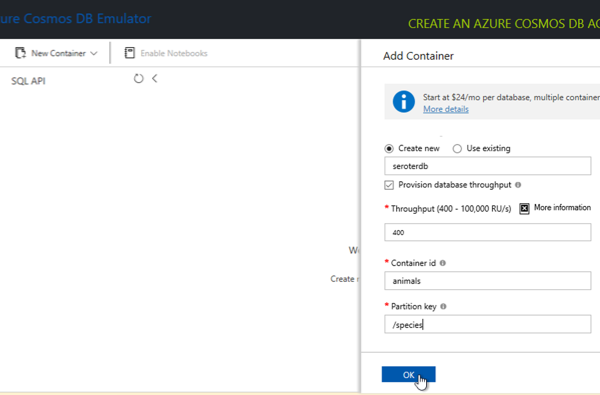Open the More details link
600x395 pixels.
tap(446, 109)
